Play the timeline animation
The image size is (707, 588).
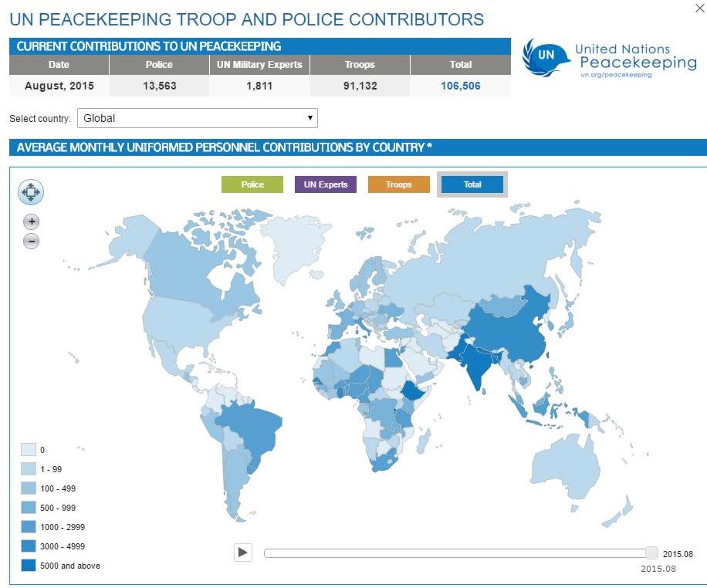242,553
